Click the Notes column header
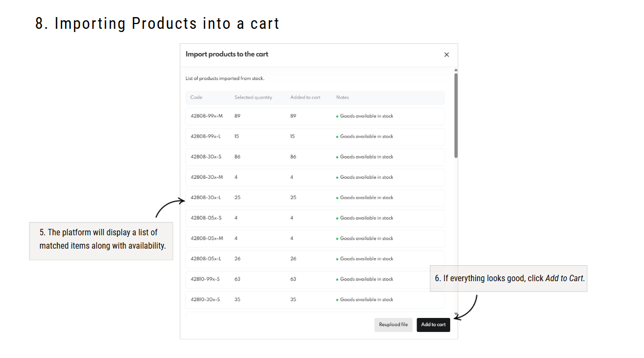 click(x=342, y=98)
